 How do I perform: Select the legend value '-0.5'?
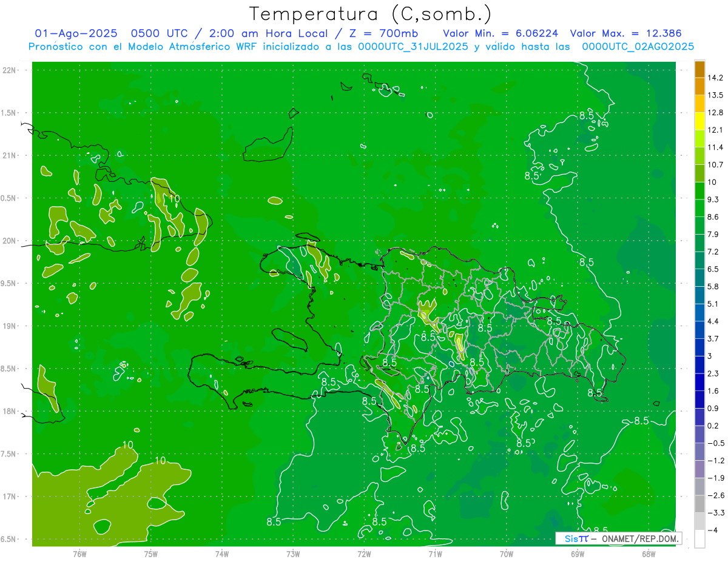point(716,443)
